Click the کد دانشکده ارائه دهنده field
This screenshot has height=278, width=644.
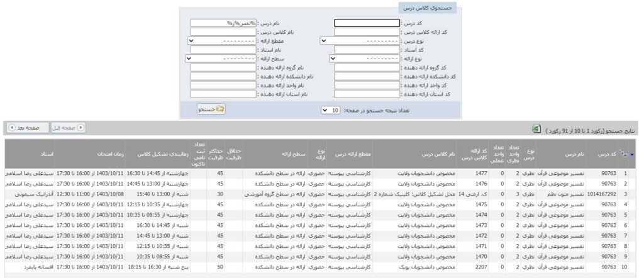click(x=367, y=76)
